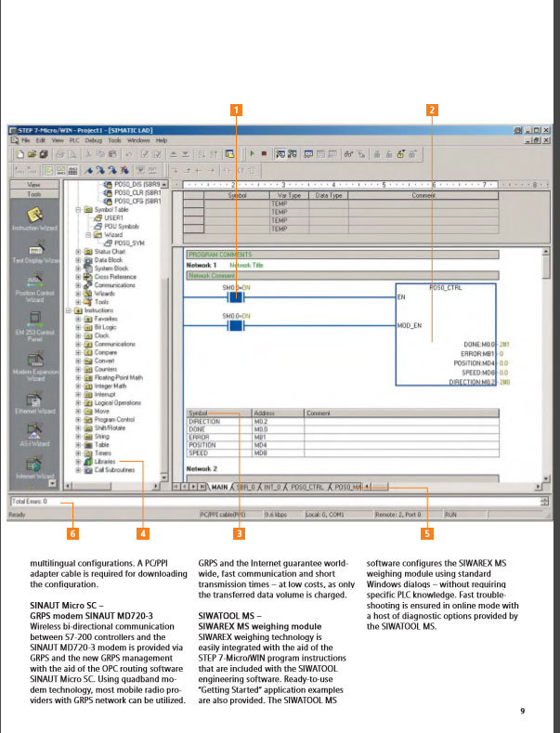Image resolution: width=560 pixels, height=733 pixels.
Task: Collapse the Instructions tree node
Action: 68,310
